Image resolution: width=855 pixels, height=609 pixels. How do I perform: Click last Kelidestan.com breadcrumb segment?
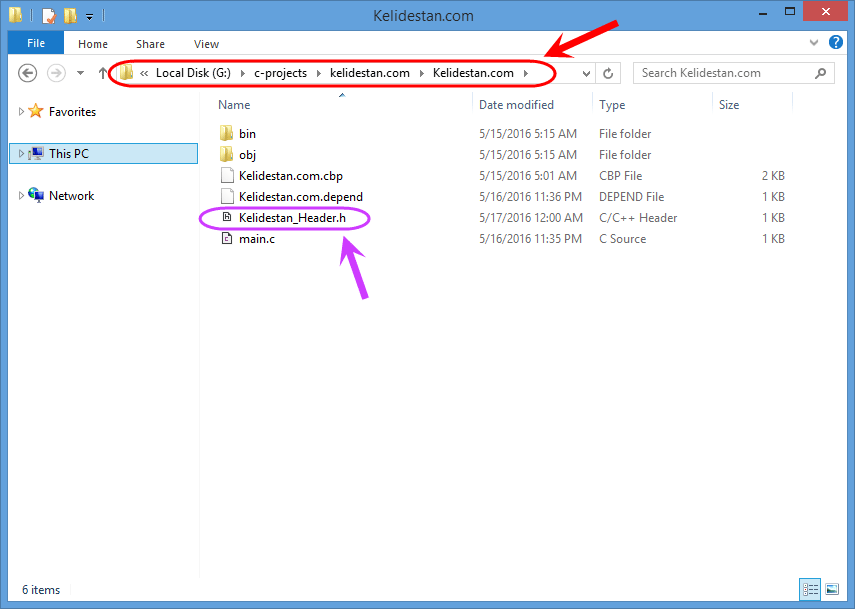pyautogui.click(x=473, y=73)
